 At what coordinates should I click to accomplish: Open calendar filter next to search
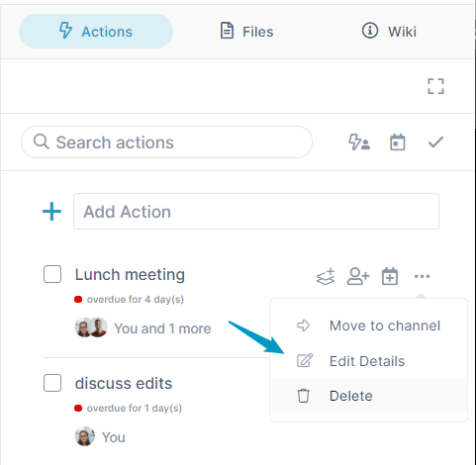point(397,142)
